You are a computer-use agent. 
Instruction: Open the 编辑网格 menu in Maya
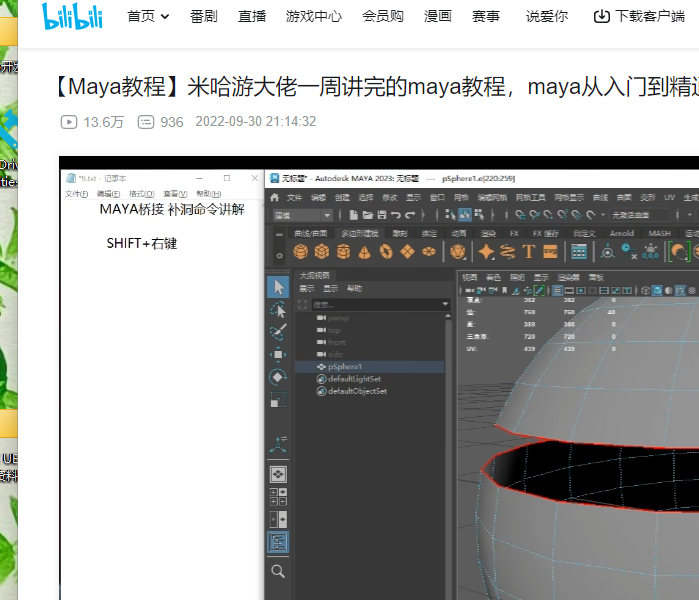tap(492, 197)
